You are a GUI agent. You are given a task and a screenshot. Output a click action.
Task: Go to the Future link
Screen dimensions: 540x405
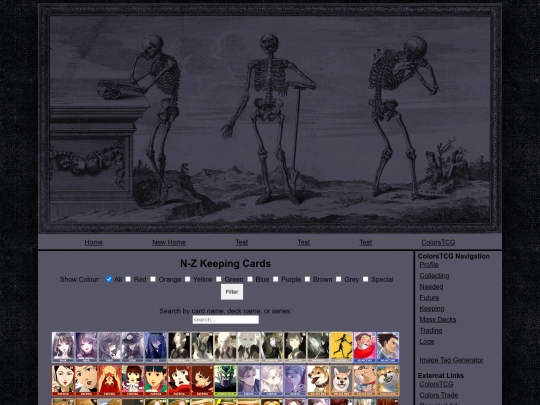(429, 298)
